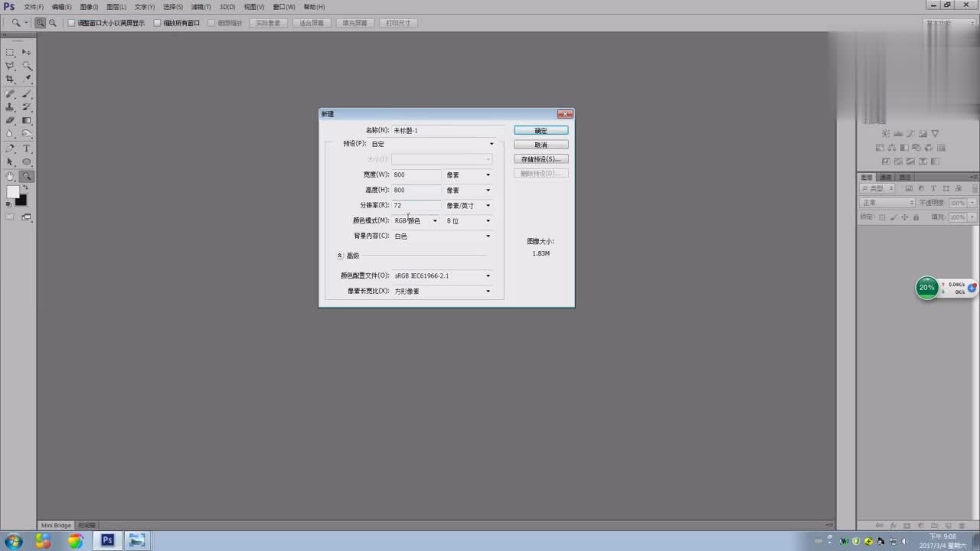The image size is (980, 551).
Task: Click the 宽度 width input field
Action: pos(416,174)
